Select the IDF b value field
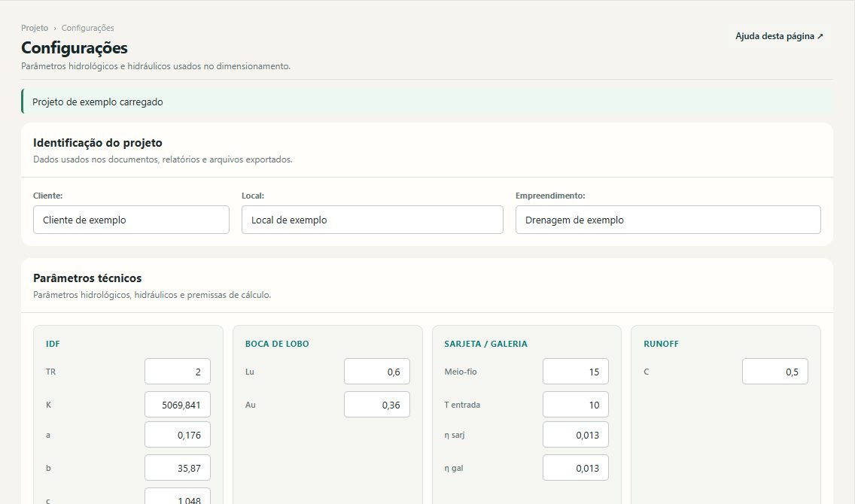855x504 pixels. click(177, 468)
